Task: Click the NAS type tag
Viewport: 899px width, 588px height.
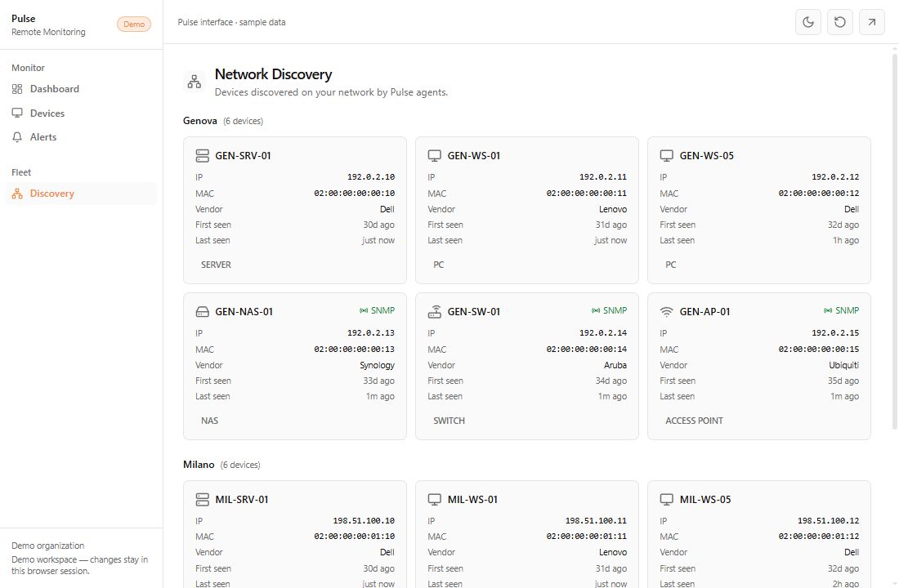Action: [209, 421]
